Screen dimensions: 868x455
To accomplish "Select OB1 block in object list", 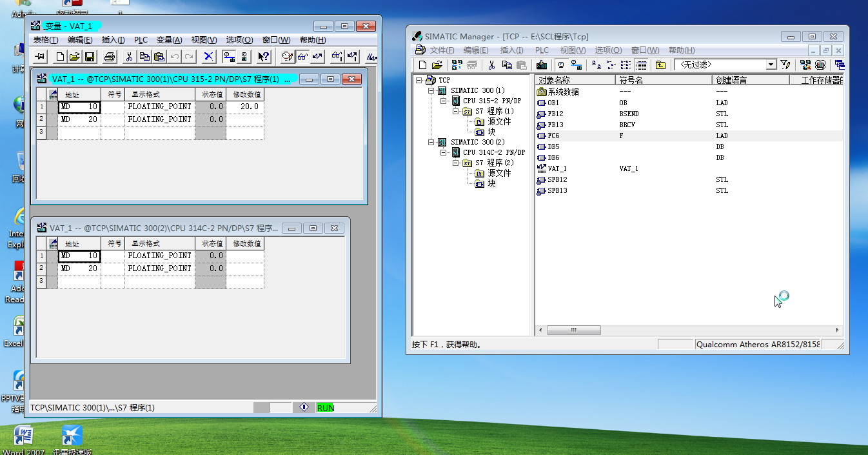I will 553,103.
